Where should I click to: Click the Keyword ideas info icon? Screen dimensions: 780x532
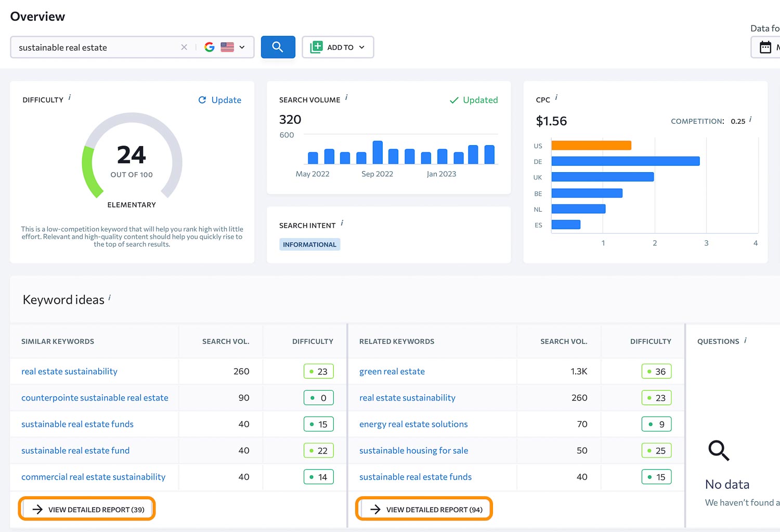click(109, 297)
